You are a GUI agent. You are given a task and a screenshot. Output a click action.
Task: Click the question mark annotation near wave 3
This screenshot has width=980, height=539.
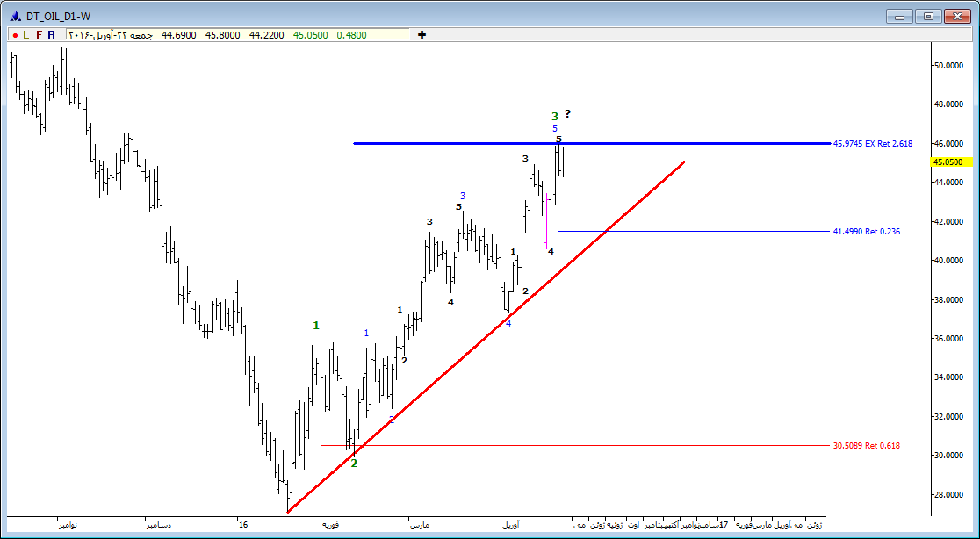click(568, 113)
